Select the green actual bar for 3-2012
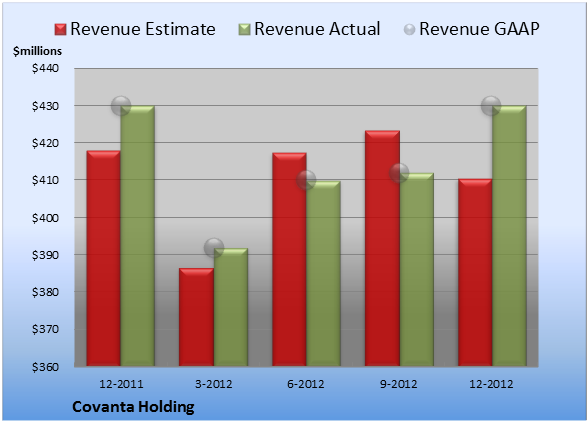 pyautogui.click(x=231, y=307)
